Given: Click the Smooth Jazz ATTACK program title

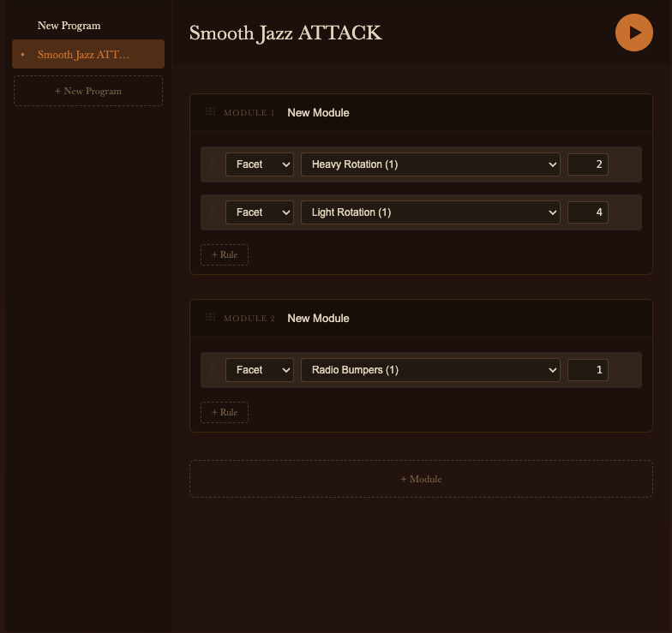Looking at the screenshot, I should click(x=285, y=33).
